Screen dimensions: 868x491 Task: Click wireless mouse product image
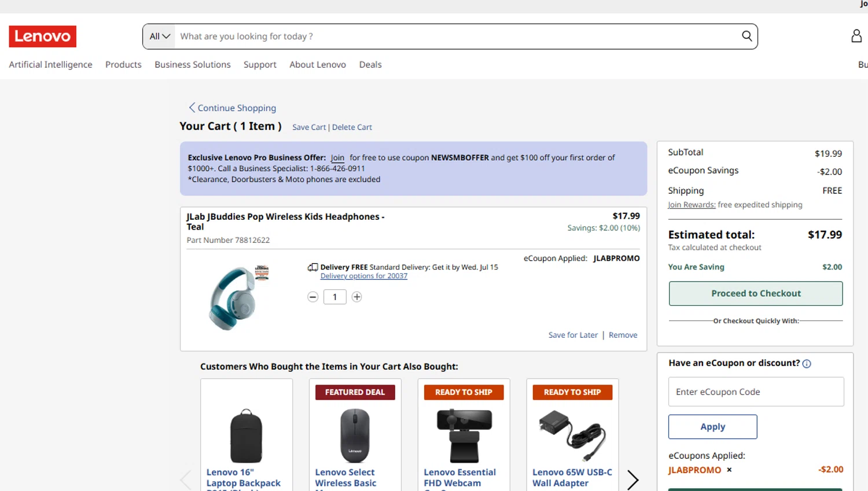pos(355,435)
